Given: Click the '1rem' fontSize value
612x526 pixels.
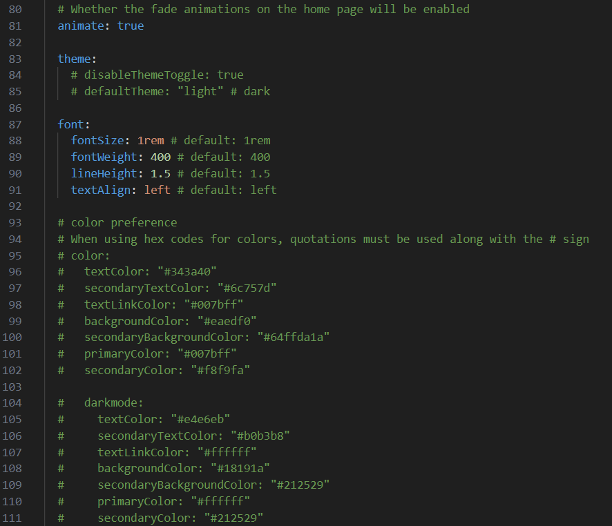Looking at the screenshot, I should coord(150,140).
